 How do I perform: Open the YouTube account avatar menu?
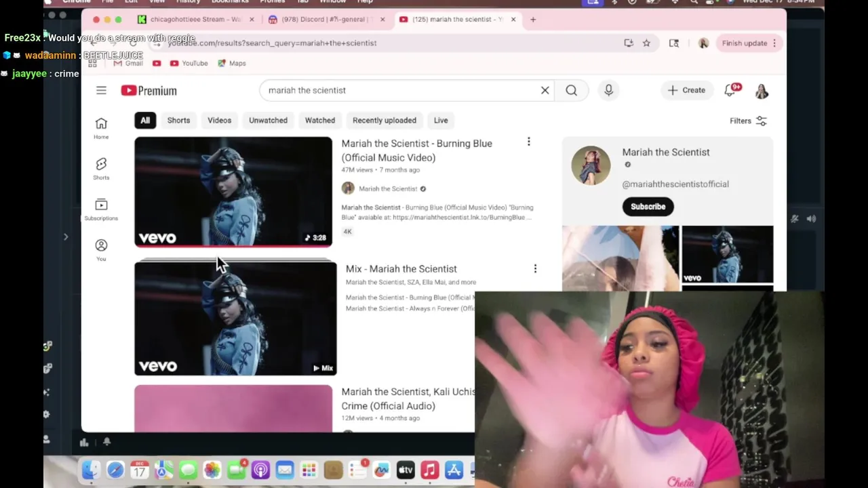(762, 91)
